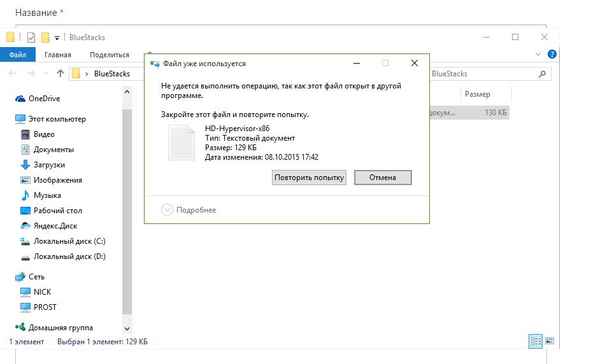Open the NICK network computer
This screenshot has width=591, height=364.
click(42, 292)
